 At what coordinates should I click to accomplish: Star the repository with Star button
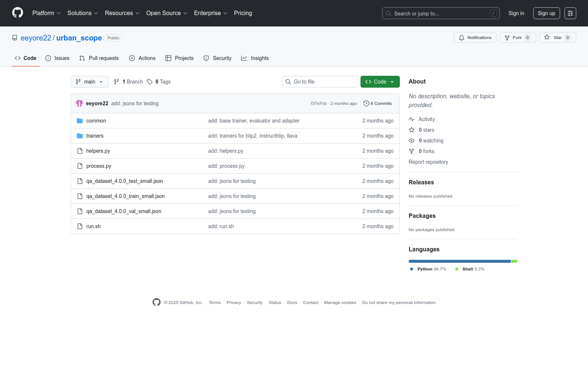pyautogui.click(x=557, y=38)
